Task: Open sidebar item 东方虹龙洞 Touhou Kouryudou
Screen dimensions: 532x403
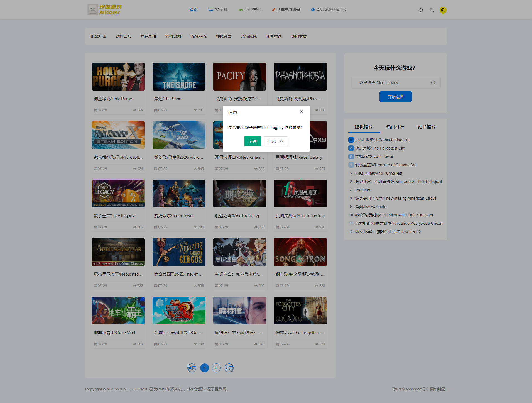Action: [399, 223]
